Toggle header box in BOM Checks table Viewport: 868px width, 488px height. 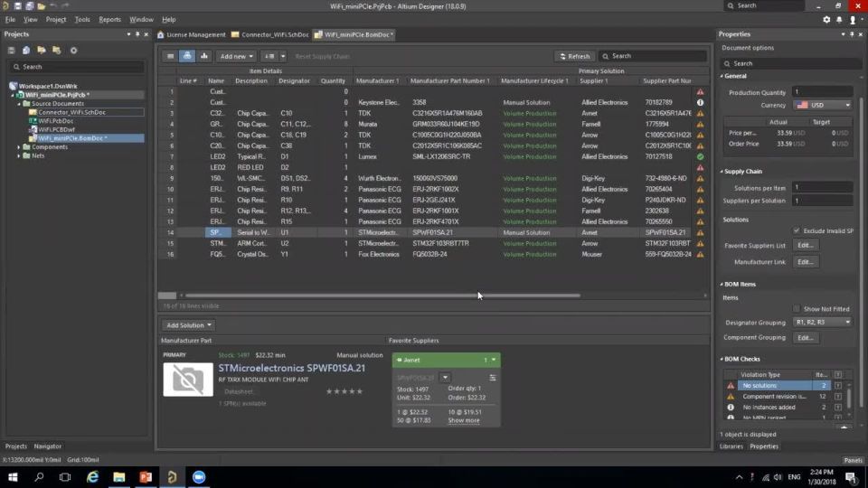pyautogui.click(x=838, y=374)
